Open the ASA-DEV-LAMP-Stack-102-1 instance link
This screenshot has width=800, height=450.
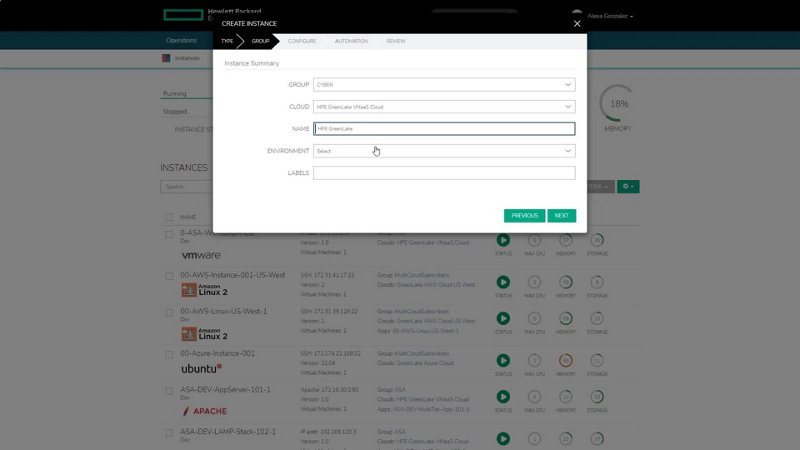[228, 432]
